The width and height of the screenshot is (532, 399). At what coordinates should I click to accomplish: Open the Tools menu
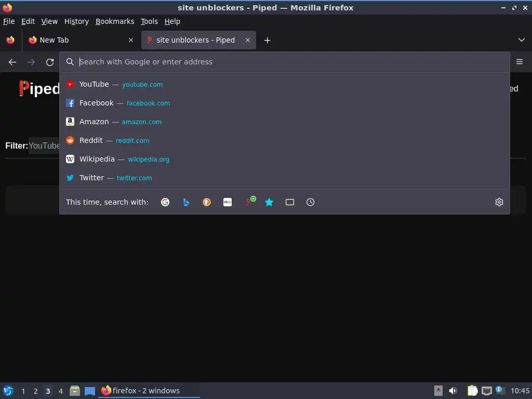click(149, 21)
